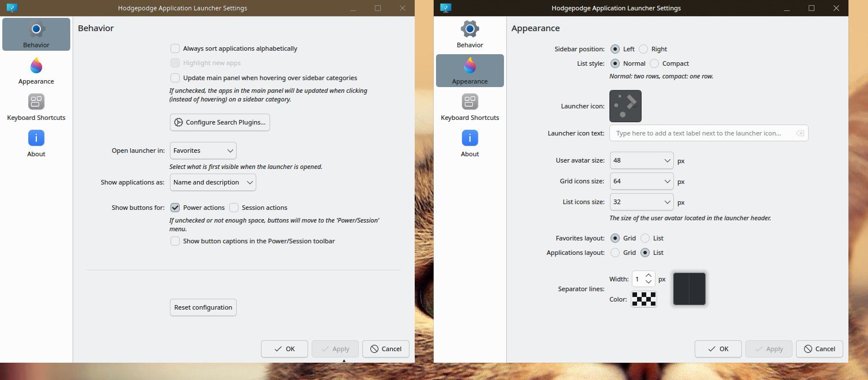The image size is (868, 380).
Task: Select Normal list style radio button
Action: (615, 63)
